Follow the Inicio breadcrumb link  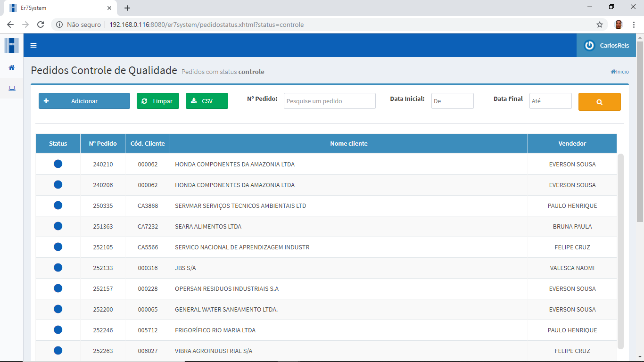pyautogui.click(x=620, y=72)
